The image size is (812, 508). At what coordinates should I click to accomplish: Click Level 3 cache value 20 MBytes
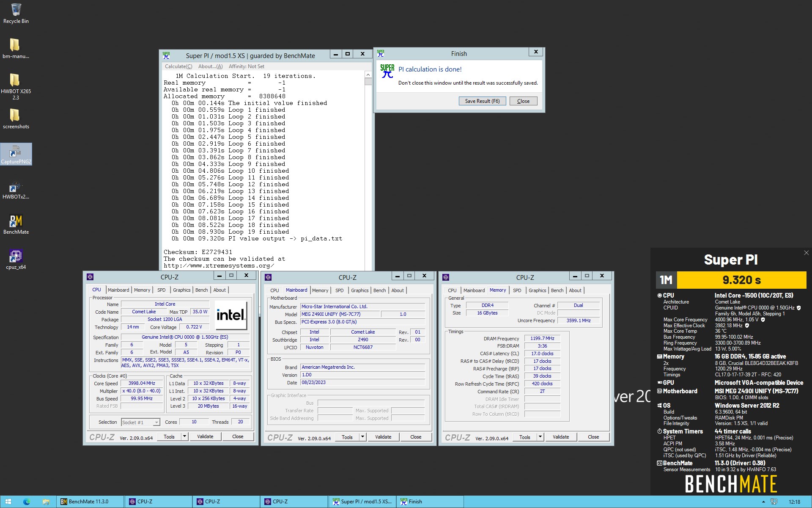pyautogui.click(x=208, y=406)
